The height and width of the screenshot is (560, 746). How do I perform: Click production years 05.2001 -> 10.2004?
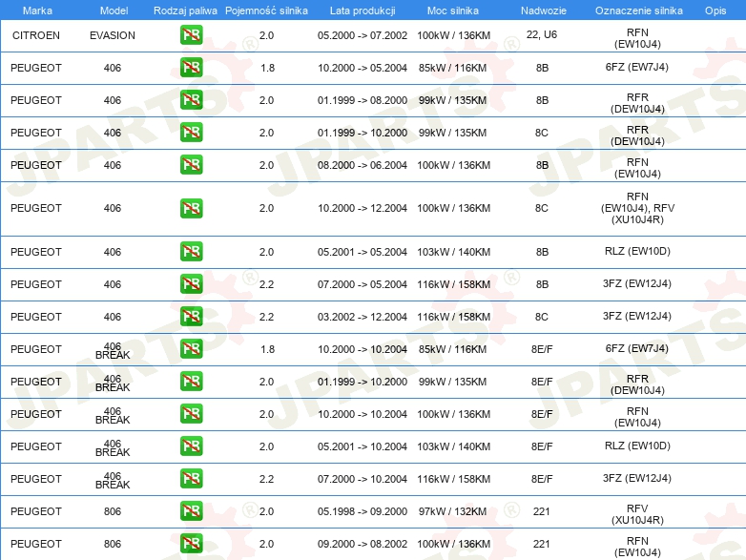point(363,446)
